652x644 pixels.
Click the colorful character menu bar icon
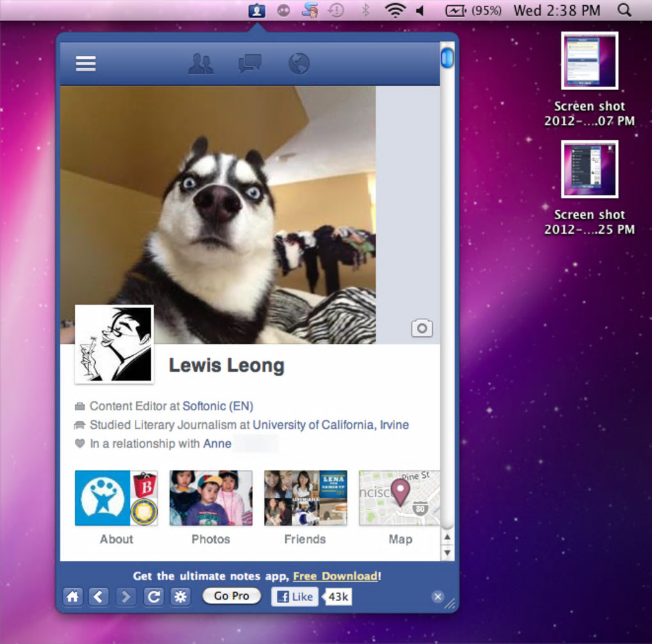(310, 10)
